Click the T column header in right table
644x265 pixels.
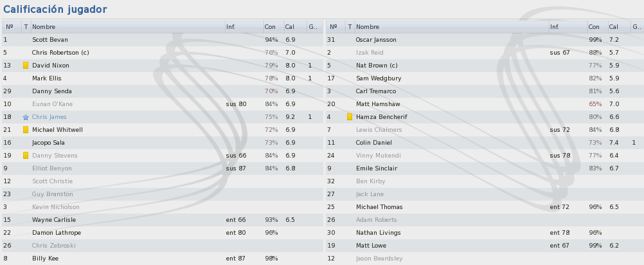pyautogui.click(x=350, y=27)
